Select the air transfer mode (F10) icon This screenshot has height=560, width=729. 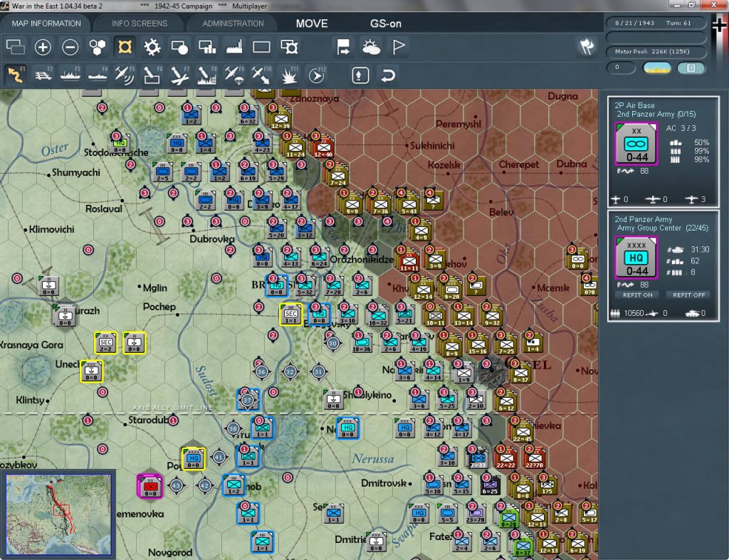(261, 75)
